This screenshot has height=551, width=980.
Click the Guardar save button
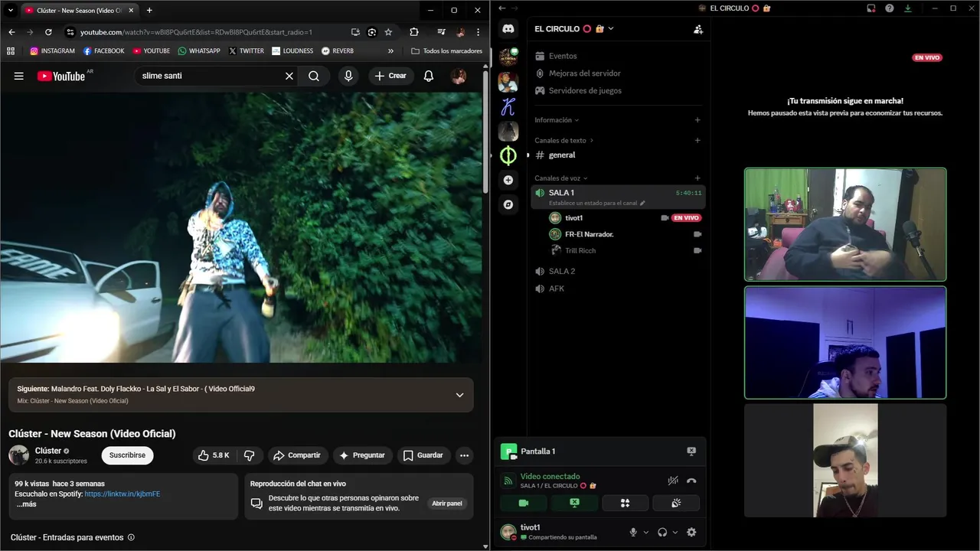click(423, 455)
